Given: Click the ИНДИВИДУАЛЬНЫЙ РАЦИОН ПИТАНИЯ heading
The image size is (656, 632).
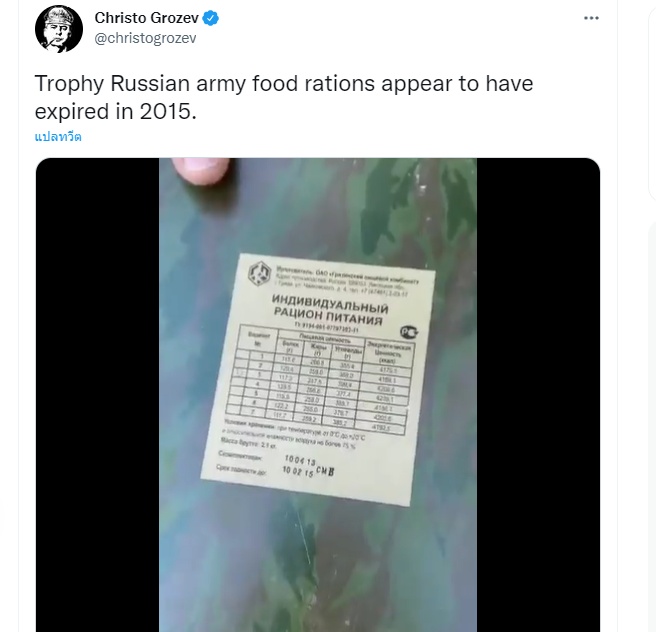Looking at the screenshot, I should pyautogui.click(x=325, y=309).
